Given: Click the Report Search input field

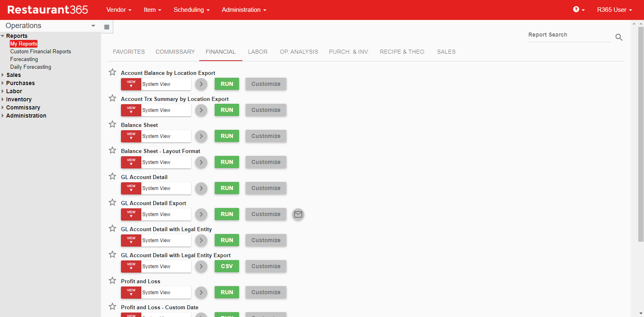Looking at the screenshot, I should (568, 35).
